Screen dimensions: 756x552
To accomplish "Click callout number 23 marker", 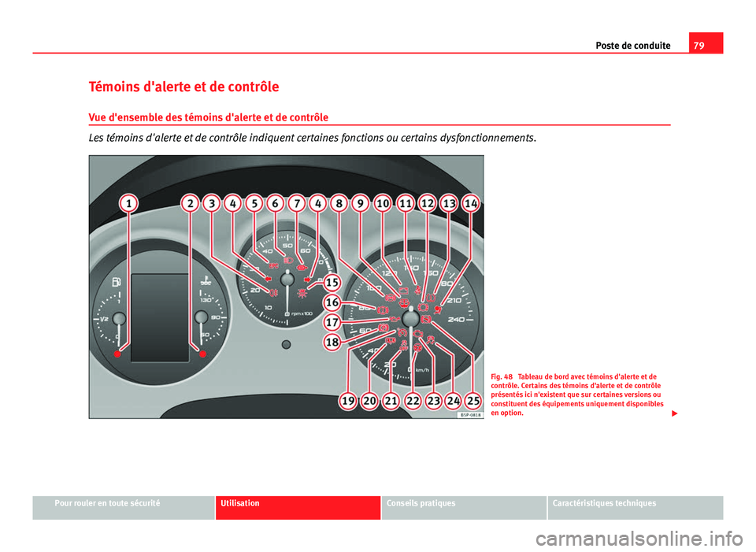I will coord(434,401).
